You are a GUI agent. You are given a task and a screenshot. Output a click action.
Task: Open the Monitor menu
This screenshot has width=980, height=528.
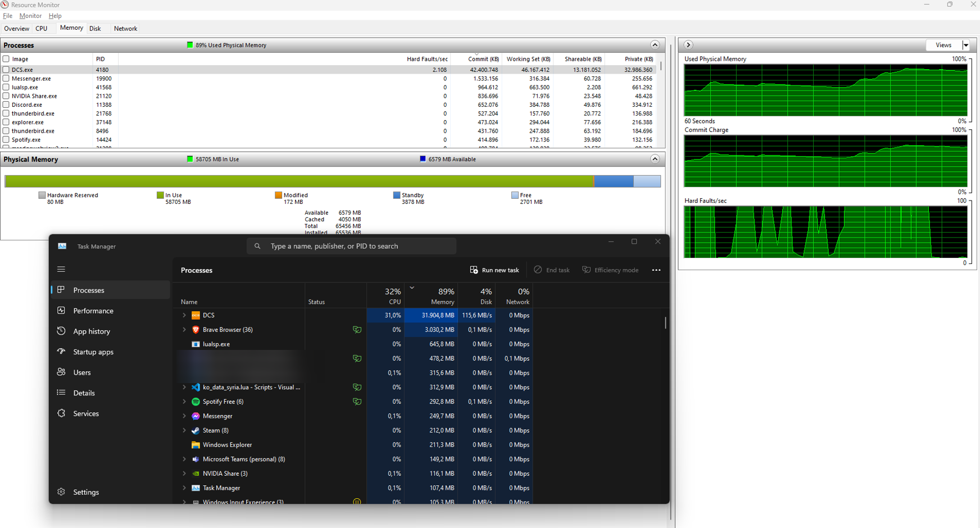tap(30, 16)
